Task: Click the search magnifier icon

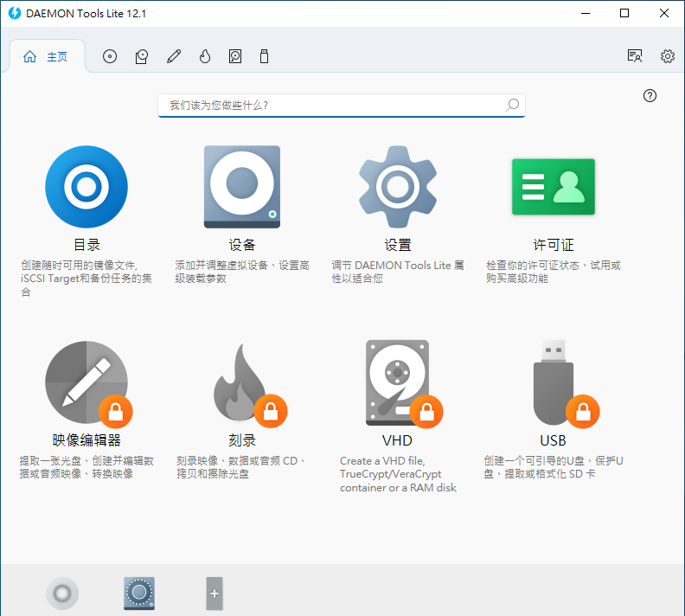Action: click(512, 105)
